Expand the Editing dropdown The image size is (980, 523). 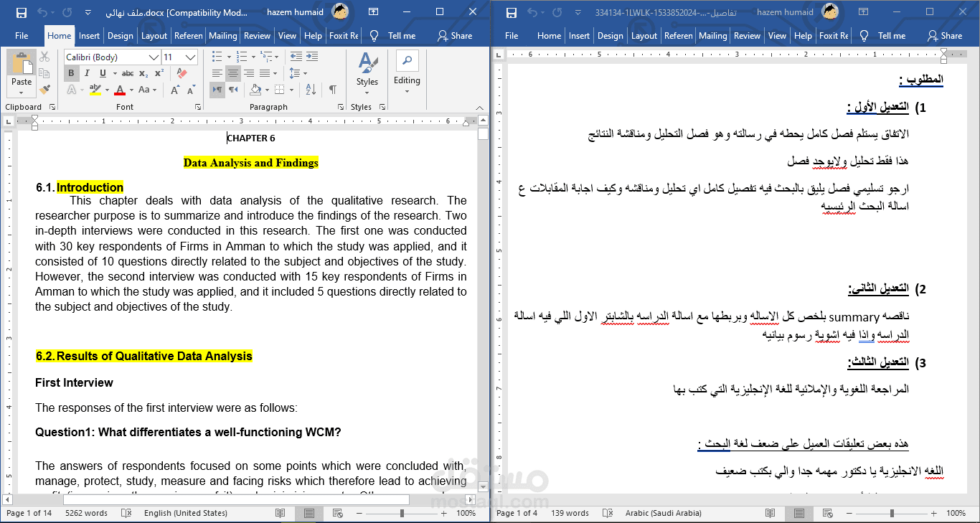coord(407,91)
